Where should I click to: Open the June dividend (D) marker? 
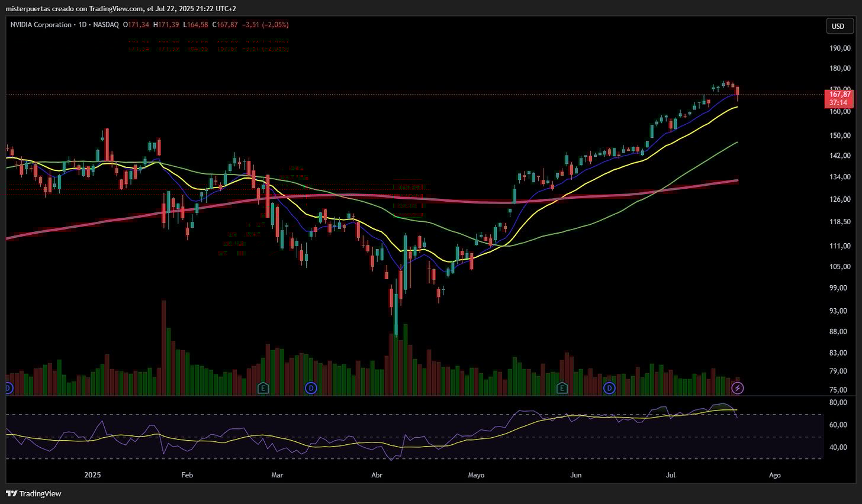tap(609, 388)
